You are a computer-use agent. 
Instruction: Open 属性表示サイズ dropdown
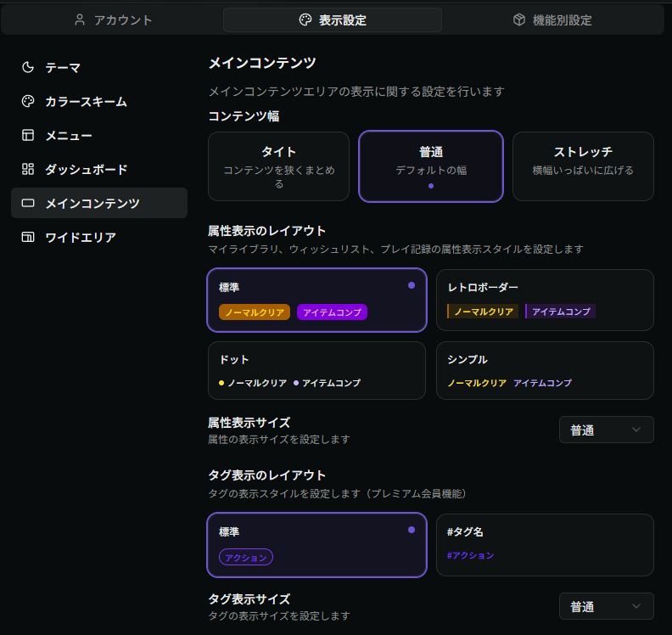pos(606,430)
